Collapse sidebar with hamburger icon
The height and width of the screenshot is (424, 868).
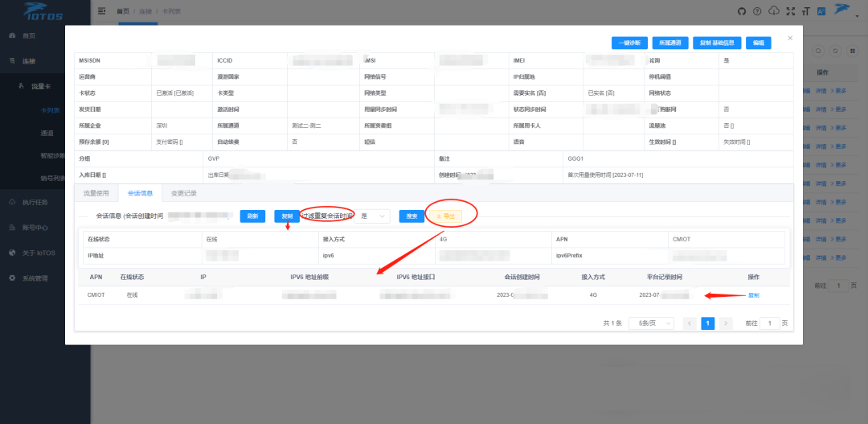(x=101, y=11)
